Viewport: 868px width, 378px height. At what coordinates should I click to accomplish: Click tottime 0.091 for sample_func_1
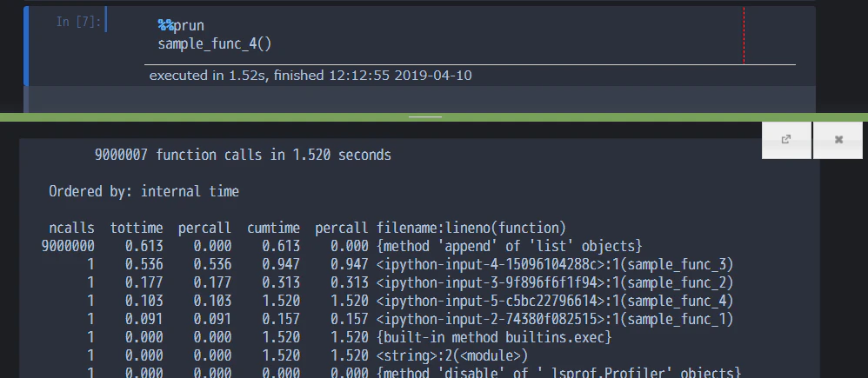144,319
